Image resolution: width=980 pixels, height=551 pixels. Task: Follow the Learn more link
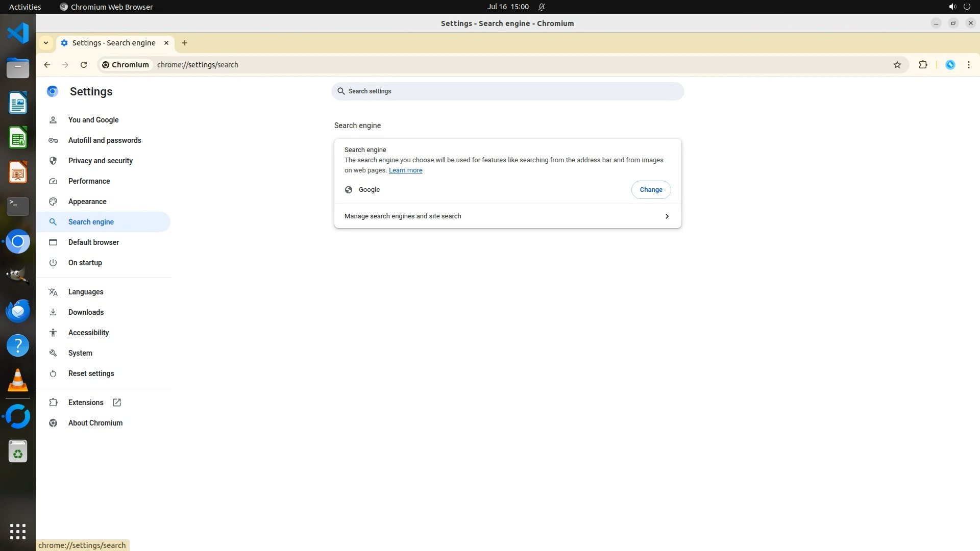(405, 170)
